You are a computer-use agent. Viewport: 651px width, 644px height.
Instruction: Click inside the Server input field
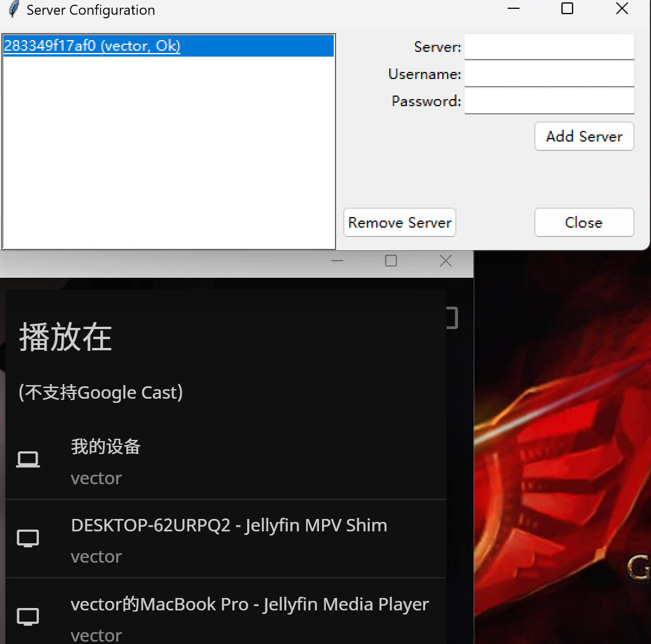[548, 47]
